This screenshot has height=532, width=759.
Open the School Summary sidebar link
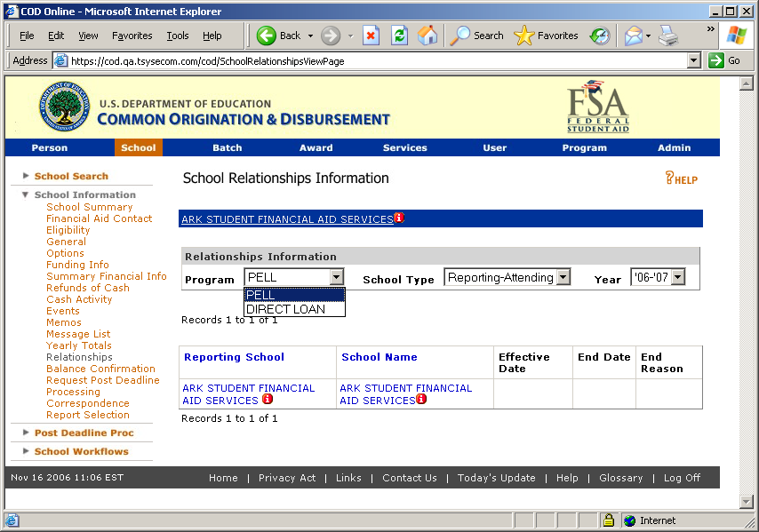click(90, 207)
